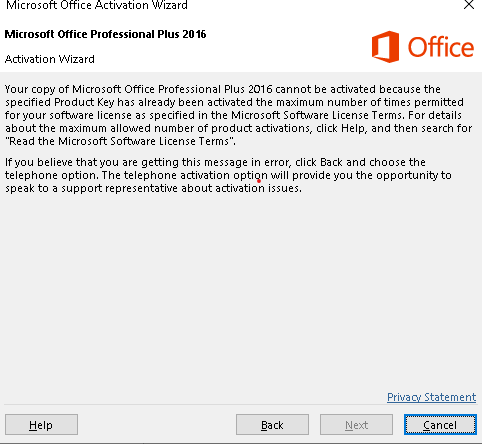482x444 pixels.
Task: Click the small red dot below "option"
Action: tap(259, 181)
